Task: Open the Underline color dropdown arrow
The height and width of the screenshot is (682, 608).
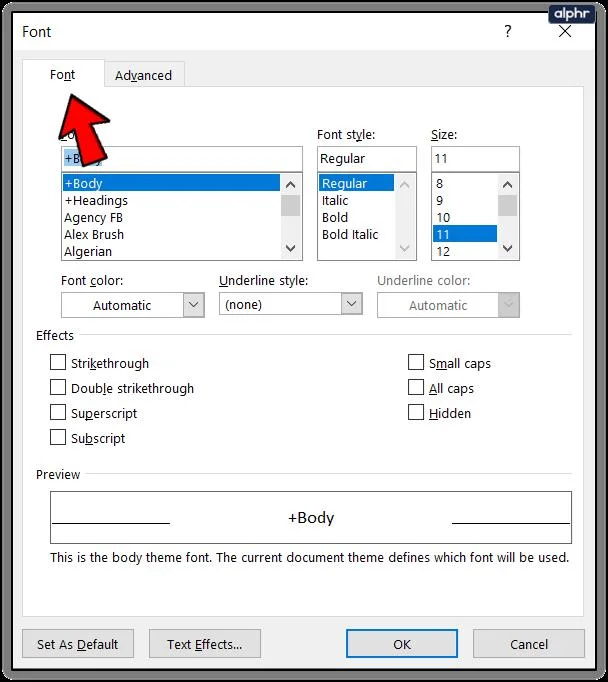Action: coord(508,305)
